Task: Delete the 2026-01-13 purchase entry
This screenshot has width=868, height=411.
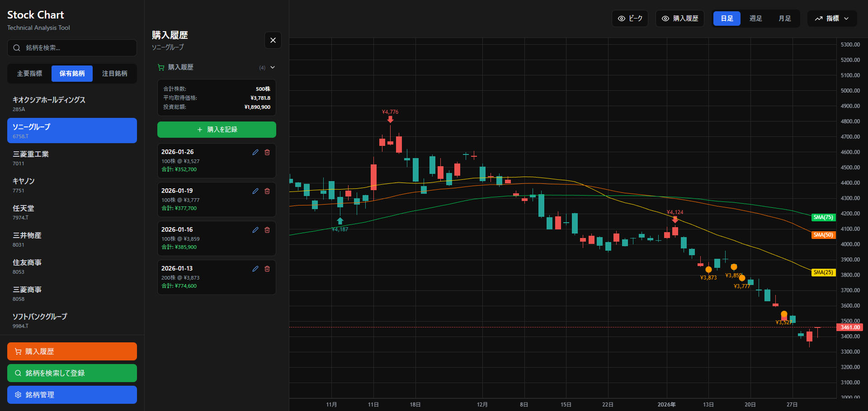Action: point(267,269)
